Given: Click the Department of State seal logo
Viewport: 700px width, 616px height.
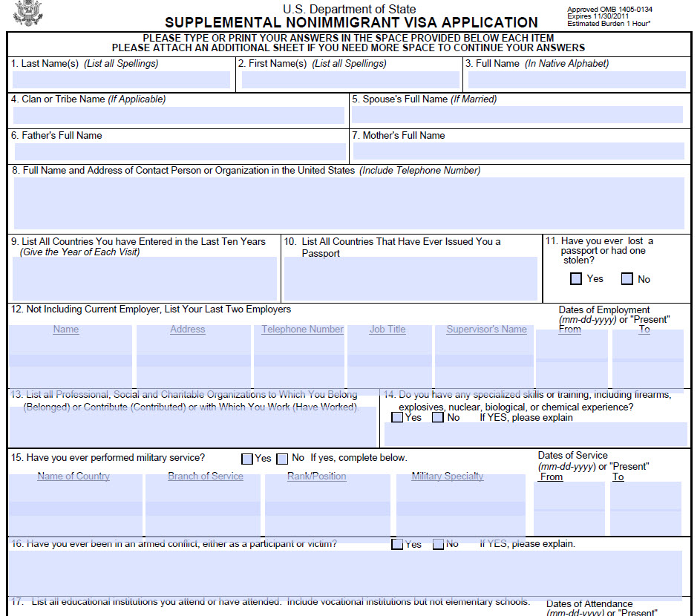Looking at the screenshot, I should point(28,13).
